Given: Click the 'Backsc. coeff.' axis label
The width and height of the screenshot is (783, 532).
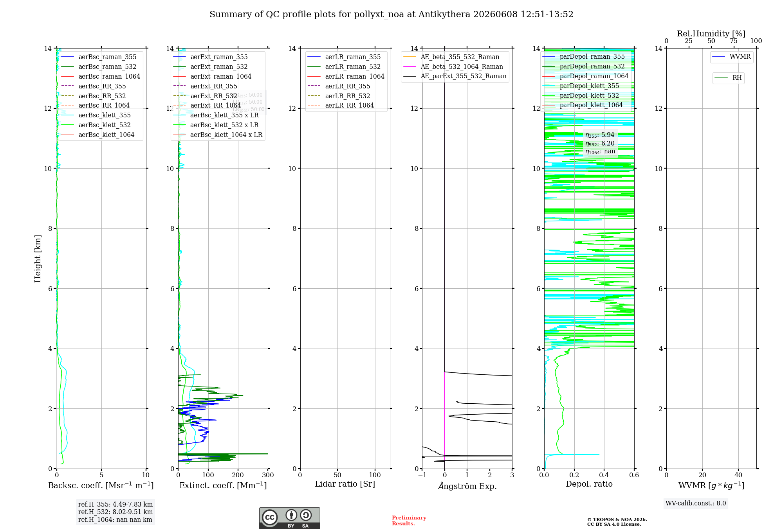Looking at the screenshot, I should [x=101, y=485].
